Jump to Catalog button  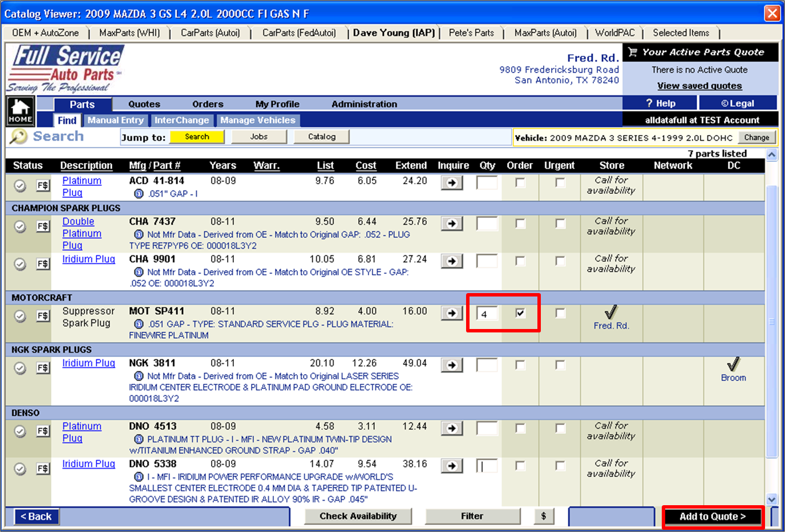point(322,137)
